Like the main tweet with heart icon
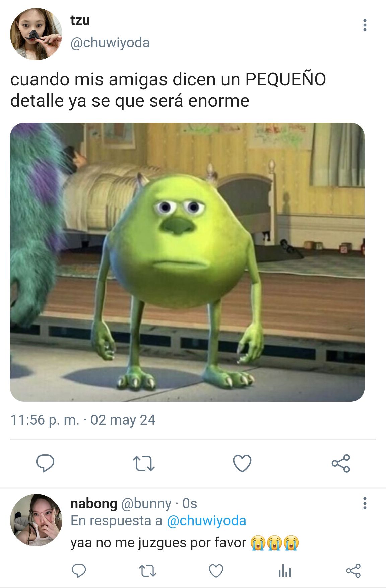Image resolution: width=386 pixels, height=588 pixels. tap(242, 463)
